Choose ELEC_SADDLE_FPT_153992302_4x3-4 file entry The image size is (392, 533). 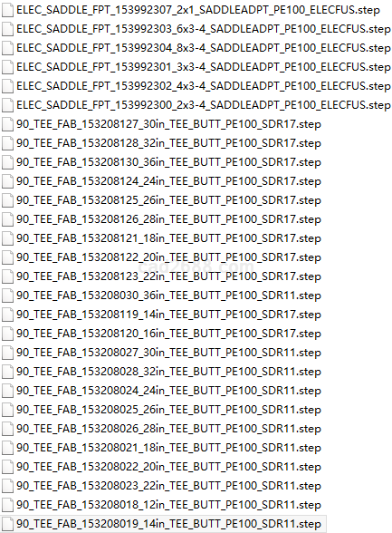pyautogui.click(x=204, y=86)
